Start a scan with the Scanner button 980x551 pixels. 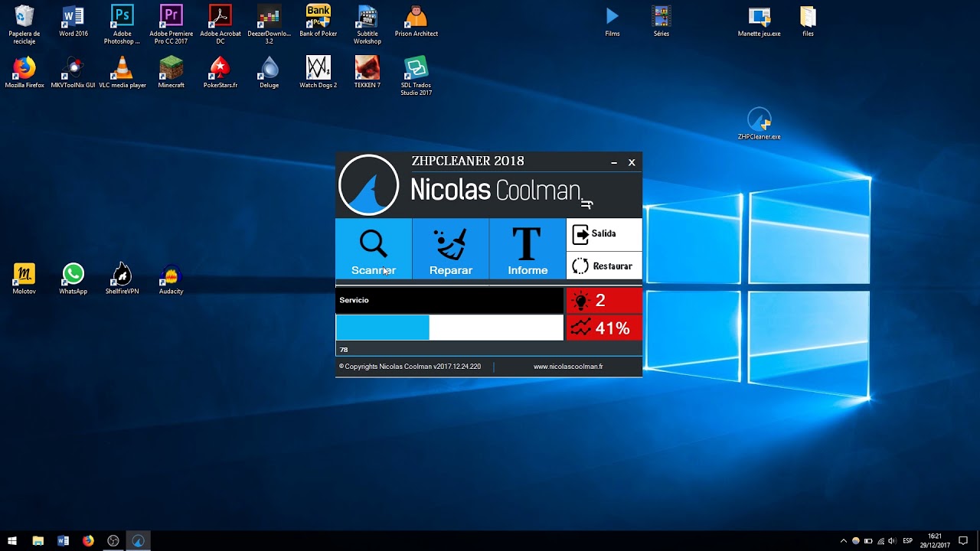374,249
